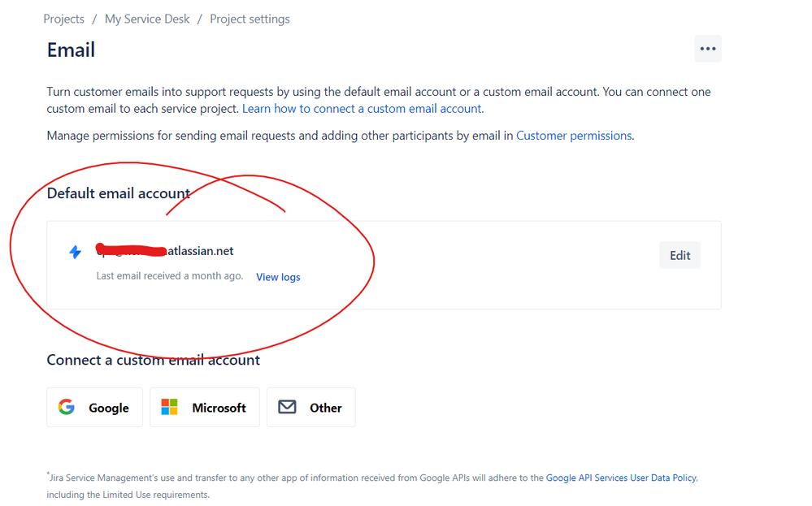Click Project settings in the breadcrumb trail
812x506 pixels.
[250, 18]
